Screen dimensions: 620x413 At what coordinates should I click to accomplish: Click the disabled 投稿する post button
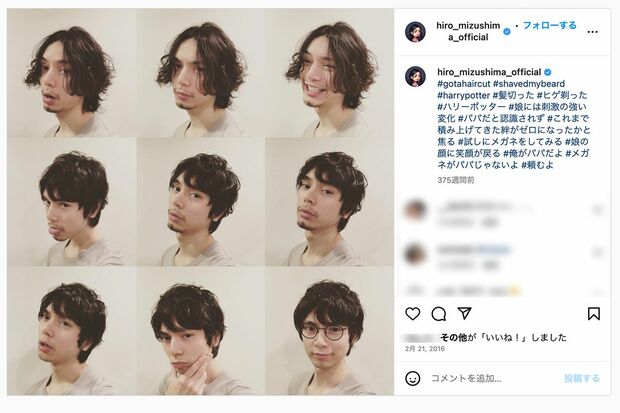[x=582, y=379]
